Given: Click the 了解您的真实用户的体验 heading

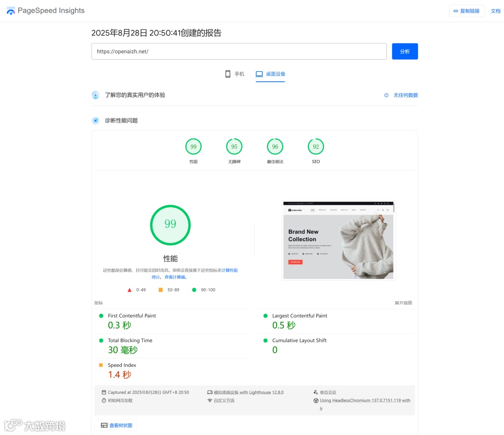Looking at the screenshot, I should (135, 95).
